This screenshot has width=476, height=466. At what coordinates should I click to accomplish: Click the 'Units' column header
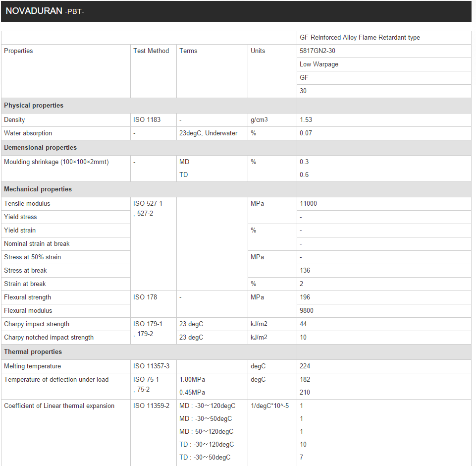point(258,51)
